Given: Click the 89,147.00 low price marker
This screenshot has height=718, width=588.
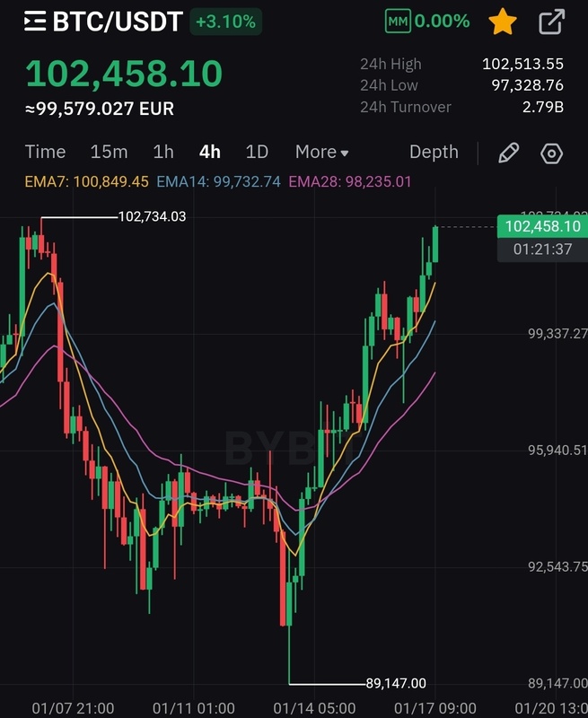Looking at the screenshot, I should click(x=396, y=683).
